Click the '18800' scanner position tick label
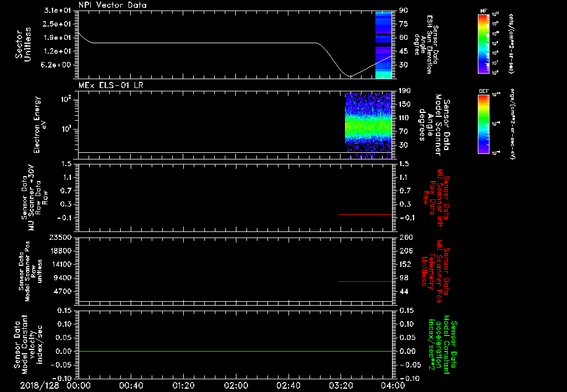 coord(62,251)
